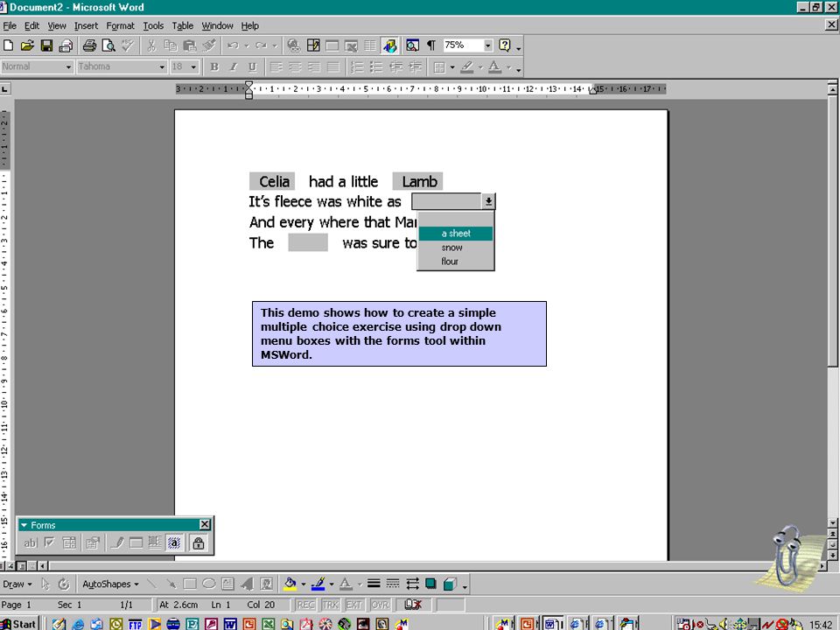Insert WordArt from the Drawing toolbar

pos(247,584)
